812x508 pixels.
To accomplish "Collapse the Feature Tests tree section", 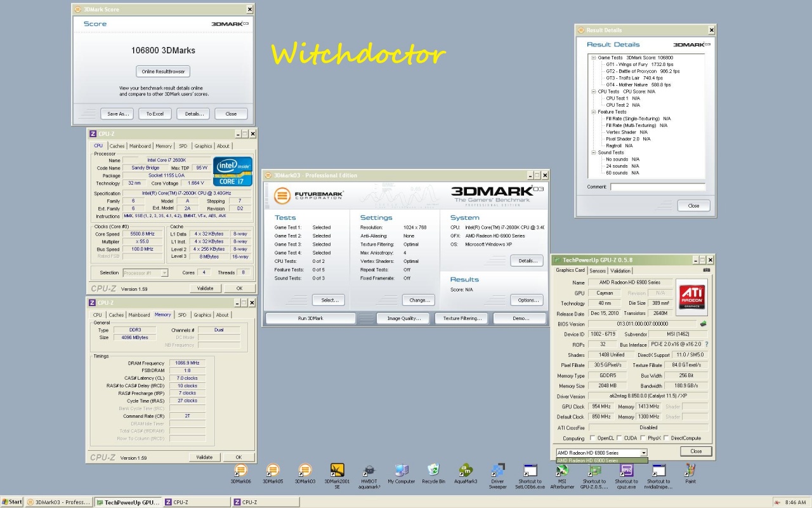I will (593, 112).
